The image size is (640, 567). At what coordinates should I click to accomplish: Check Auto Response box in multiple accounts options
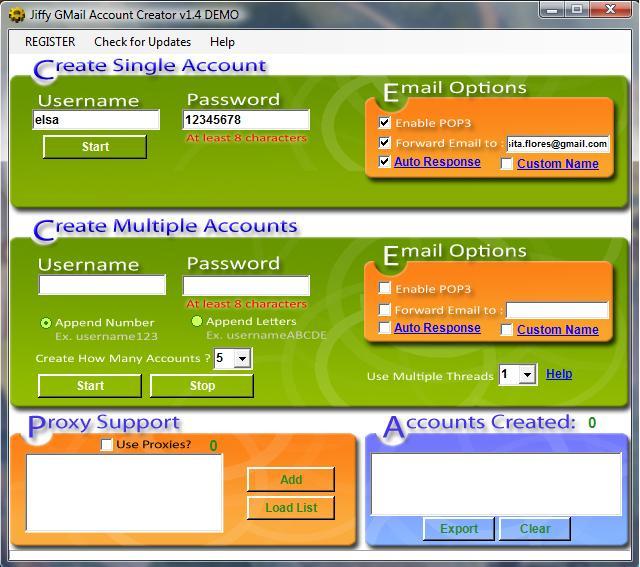pyautogui.click(x=384, y=327)
